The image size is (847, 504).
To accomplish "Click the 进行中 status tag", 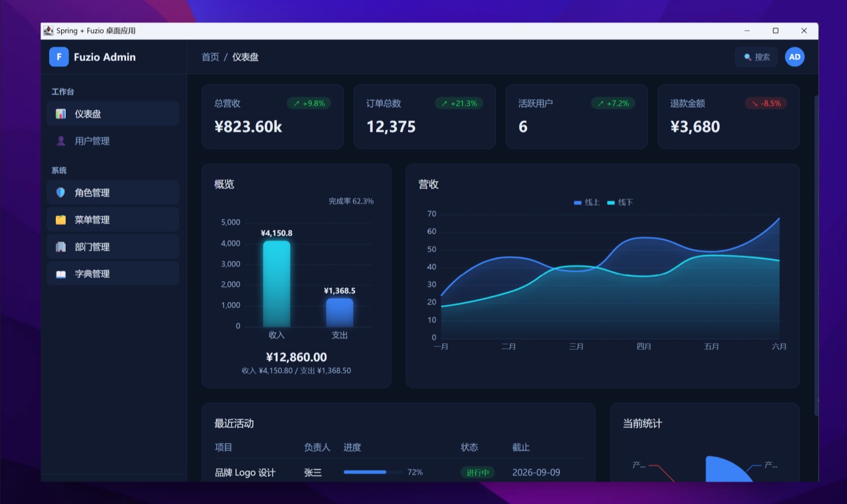I will 477,473.
